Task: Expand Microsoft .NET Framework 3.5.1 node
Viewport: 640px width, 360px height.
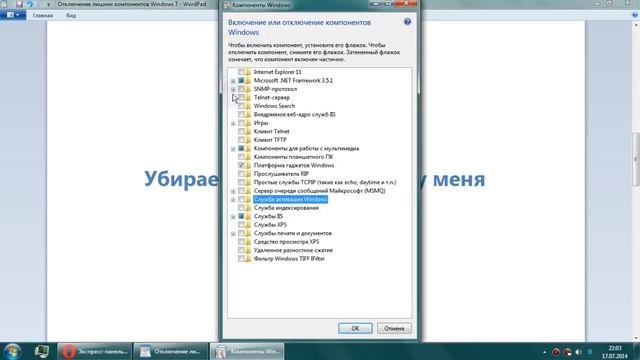Action: tap(233, 81)
